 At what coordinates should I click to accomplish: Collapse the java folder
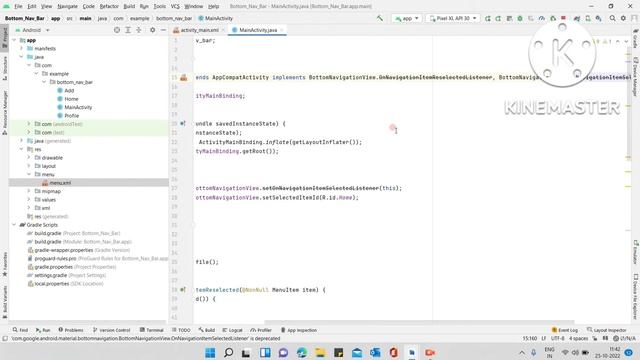point(22,57)
